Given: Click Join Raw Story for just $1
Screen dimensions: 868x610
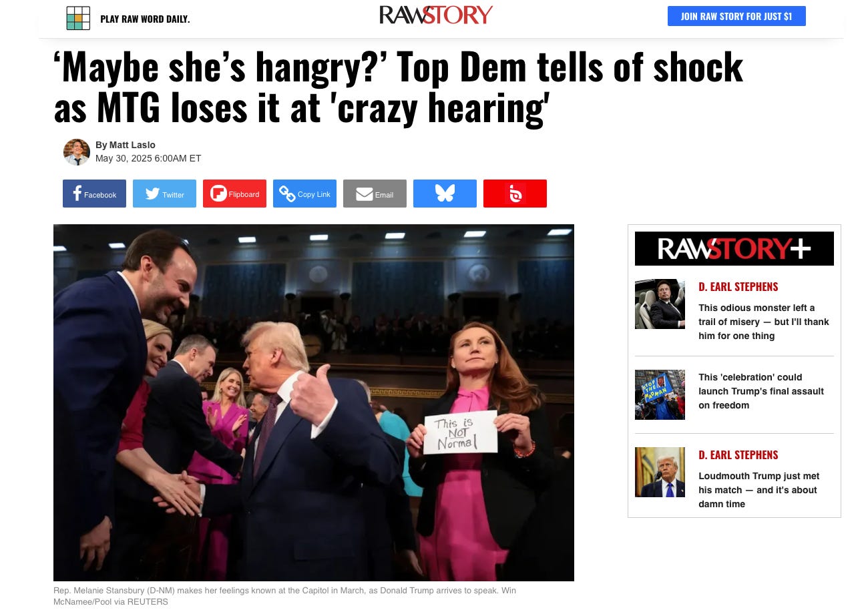Looking at the screenshot, I should 736,16.
